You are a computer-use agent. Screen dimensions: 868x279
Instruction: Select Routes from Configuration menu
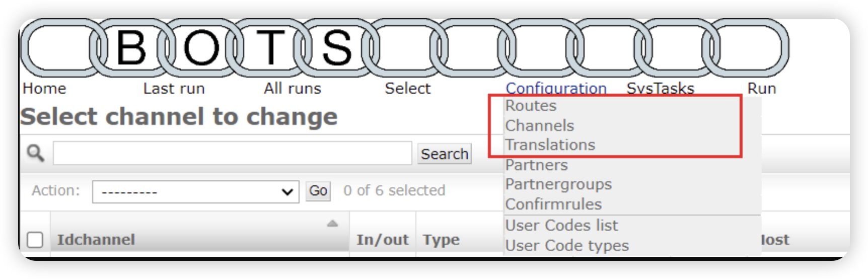pyautogui.click(x=531, y=106)
